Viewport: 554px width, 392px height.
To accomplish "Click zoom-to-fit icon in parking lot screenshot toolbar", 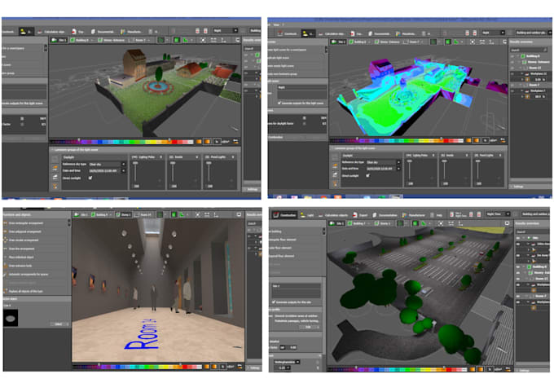I will tap(441, 223).
